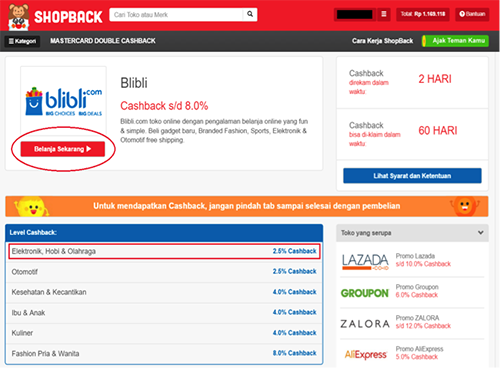500x368 pixels.
Task: Click the magnifier search icon
Action: pyautogui.click(x=250, y=14)
